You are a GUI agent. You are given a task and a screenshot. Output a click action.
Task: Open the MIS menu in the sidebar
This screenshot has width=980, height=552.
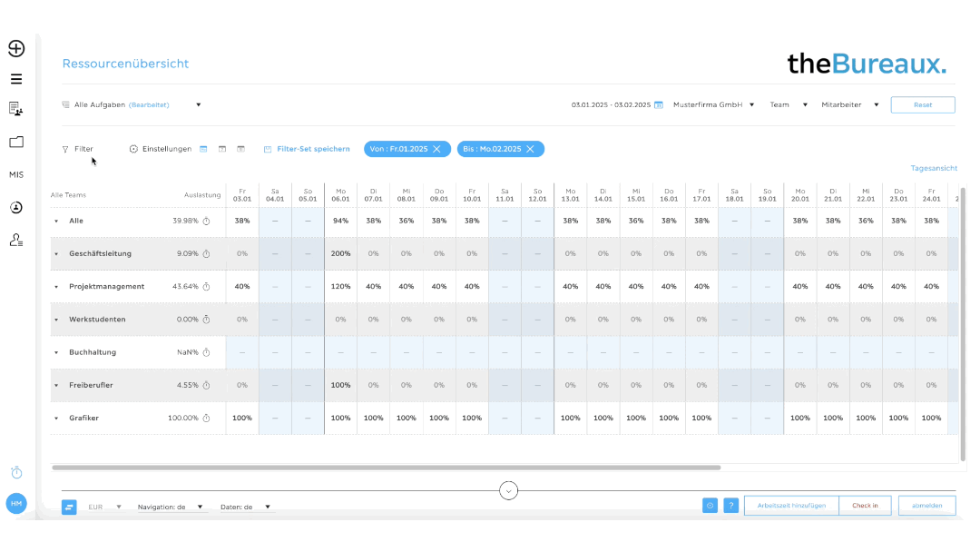coord(16,174)
